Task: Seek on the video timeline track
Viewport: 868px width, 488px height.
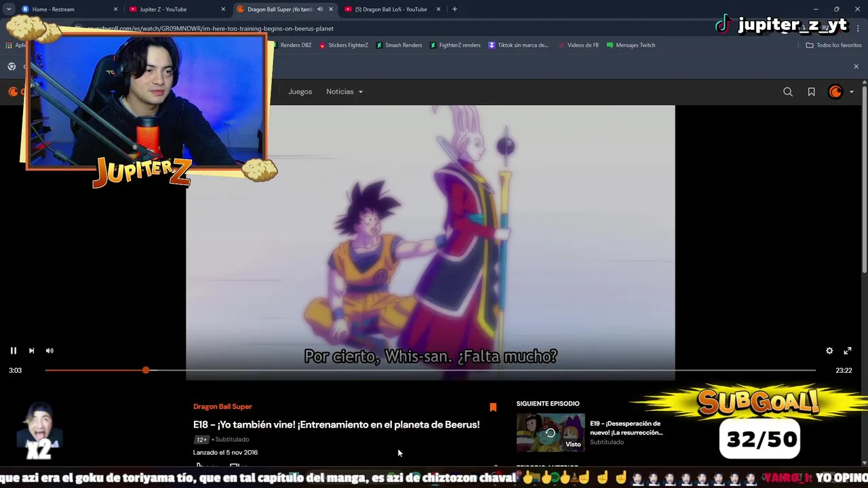Action: click(x=431, y=370)
